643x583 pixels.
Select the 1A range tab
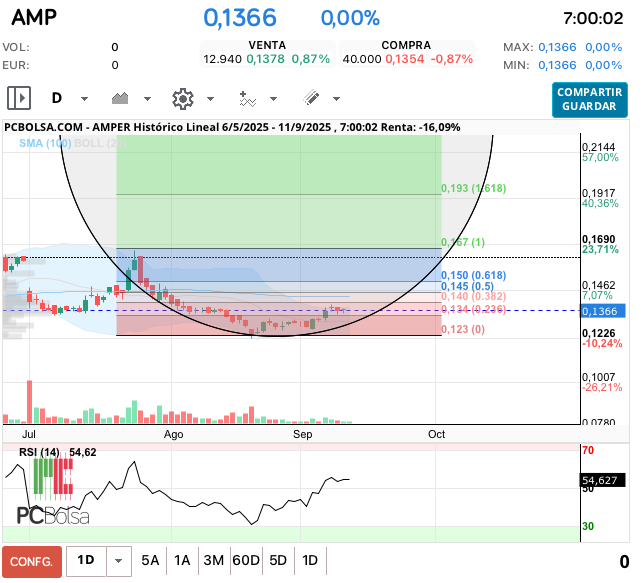pyautogui.click(x=182, y=560)
